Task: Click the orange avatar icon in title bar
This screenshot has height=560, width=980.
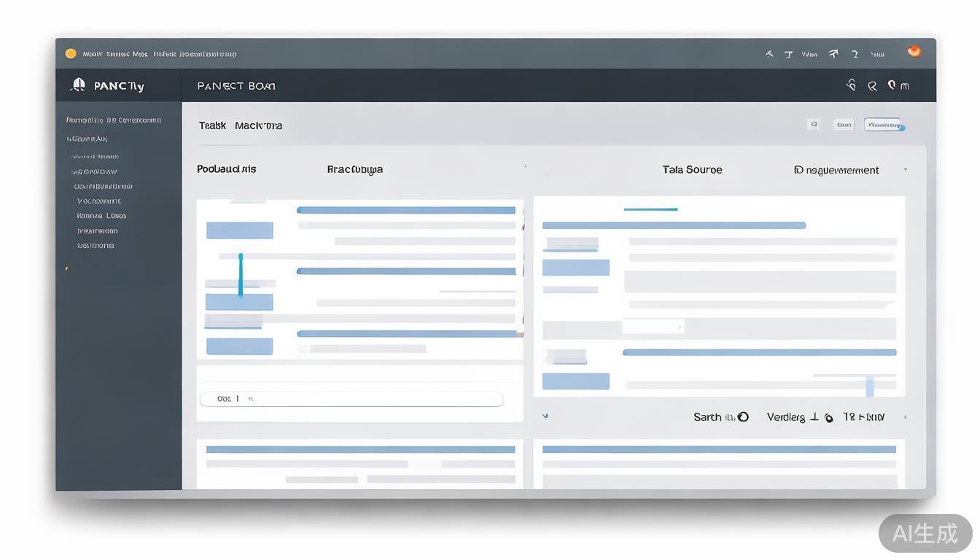Action: [914, 51]
